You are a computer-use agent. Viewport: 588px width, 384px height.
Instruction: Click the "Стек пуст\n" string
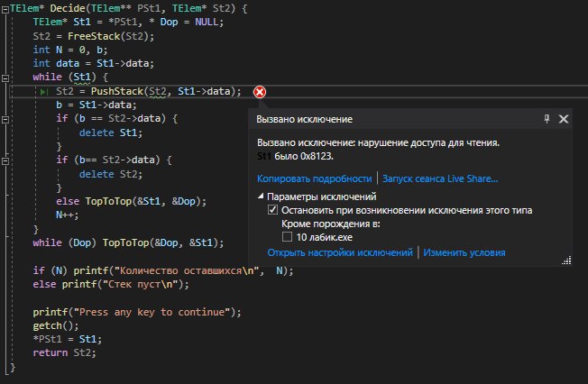(141, 284)
